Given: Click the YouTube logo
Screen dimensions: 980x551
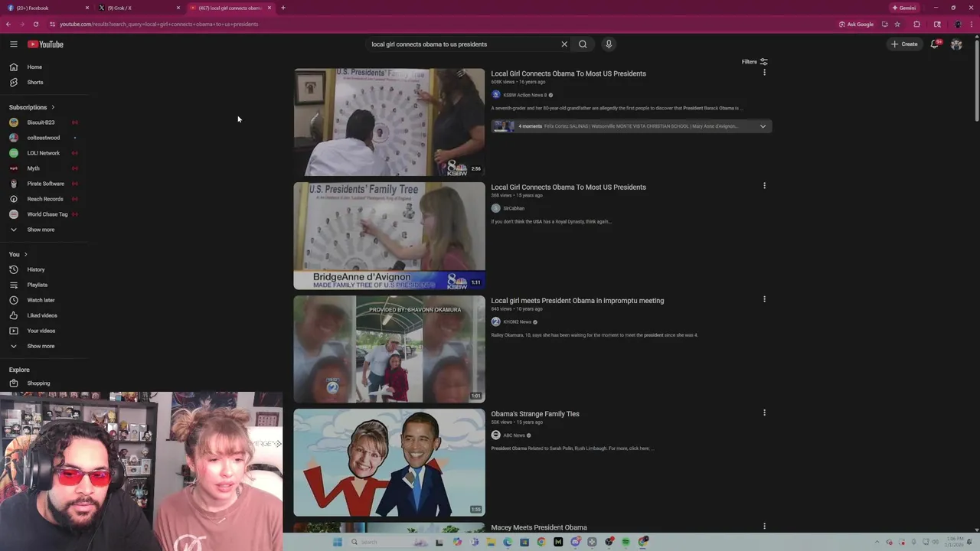Looking at the screenshot, I should (45, 44).
